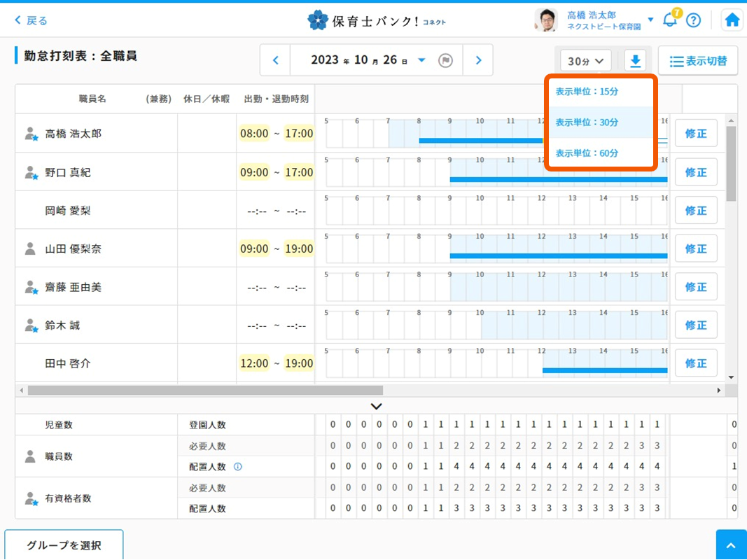
Task: Open the 30分 display unit dropdown
Action: click(585, 61)
